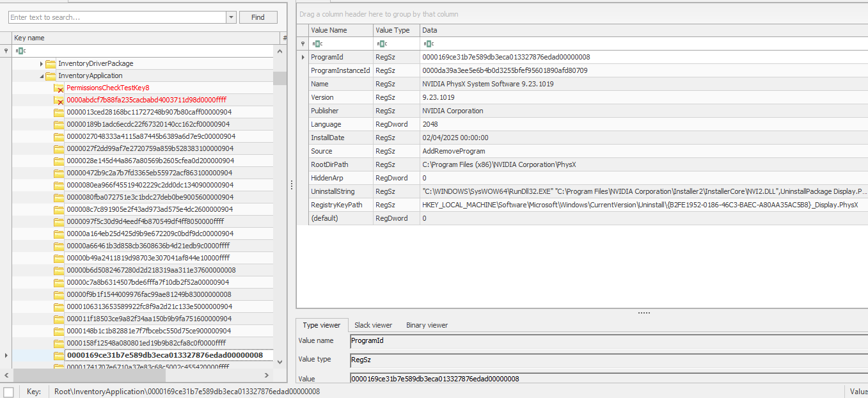The image size is (868, 398).
Task: Click the ABC filter operator under Value Name
Action: 317,44
